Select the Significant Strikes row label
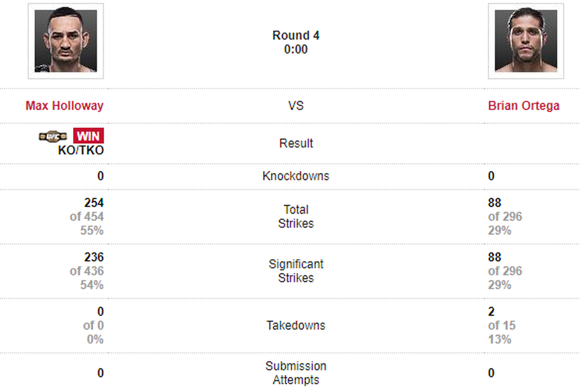Viewport: 580px width, 392px height. [x=296, y=271]
